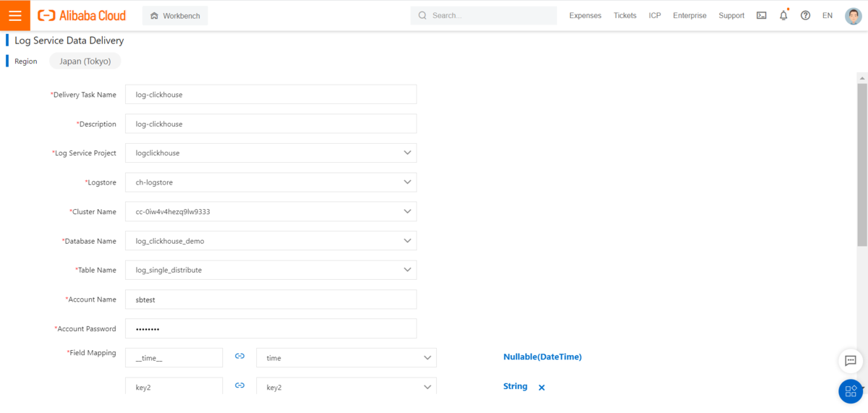Image resolution: width=868 pixels, height=413 pixels.
Task: Expand the Table Name dropdown
Action: pos(271,270)
